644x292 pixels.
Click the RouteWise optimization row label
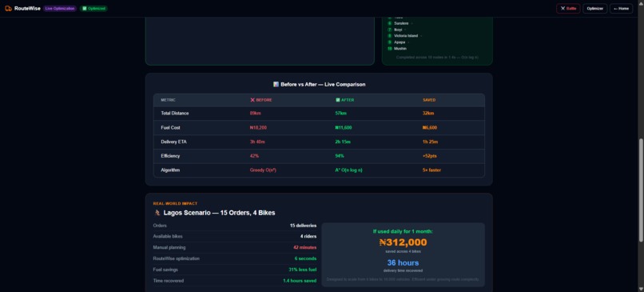click(x=177, y=258)
